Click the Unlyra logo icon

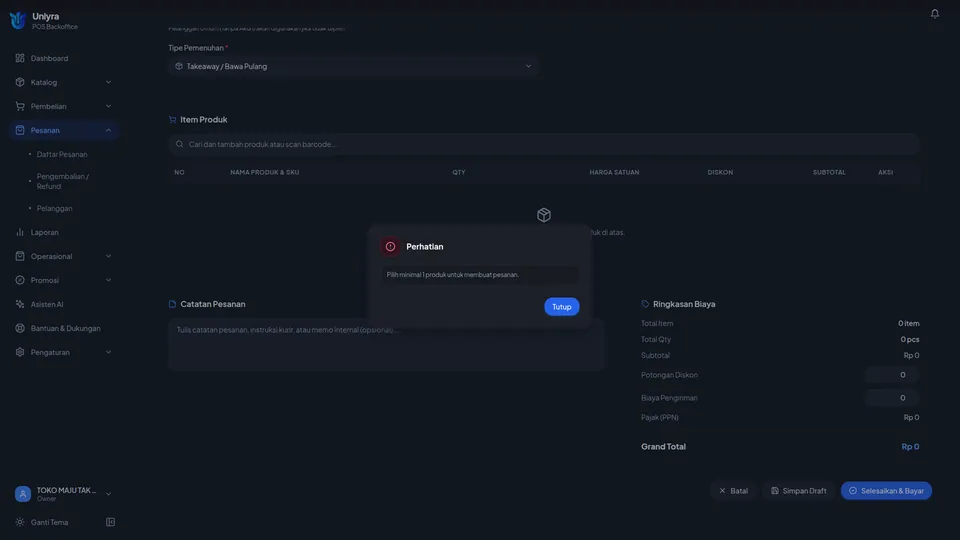coord(18,21)
